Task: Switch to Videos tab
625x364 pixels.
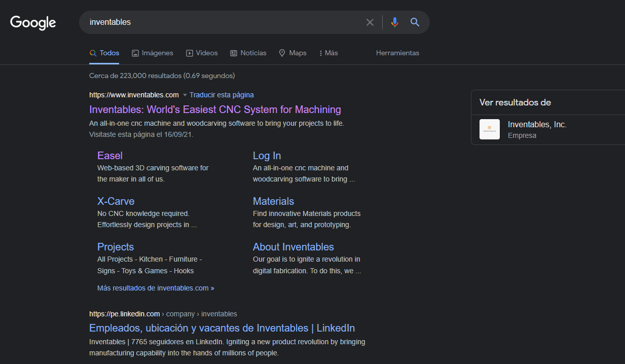Action: coord(202,53)
